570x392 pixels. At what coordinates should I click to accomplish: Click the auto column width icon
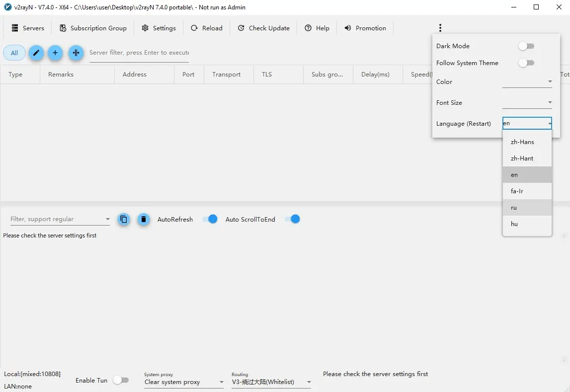tap(76, 53)
